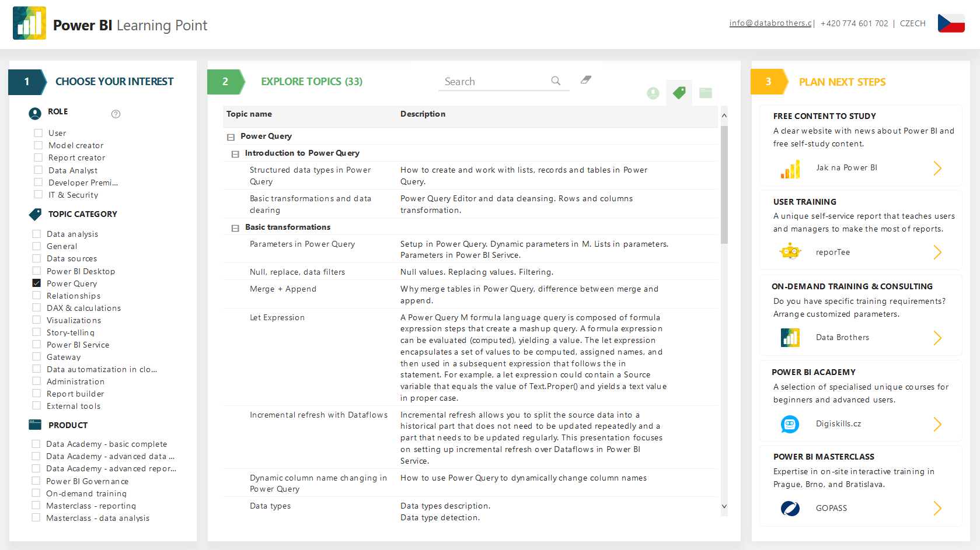Click the Topic name column header

(x=249, y=114)
